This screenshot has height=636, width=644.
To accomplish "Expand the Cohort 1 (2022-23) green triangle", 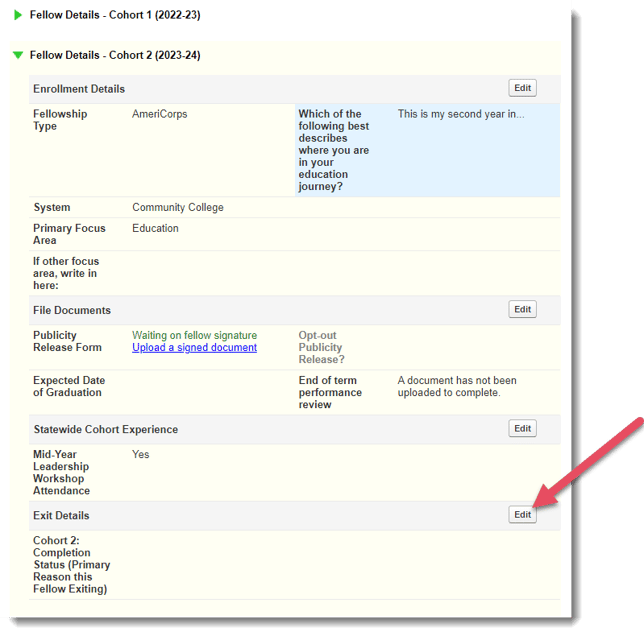I will click(18, 15).
